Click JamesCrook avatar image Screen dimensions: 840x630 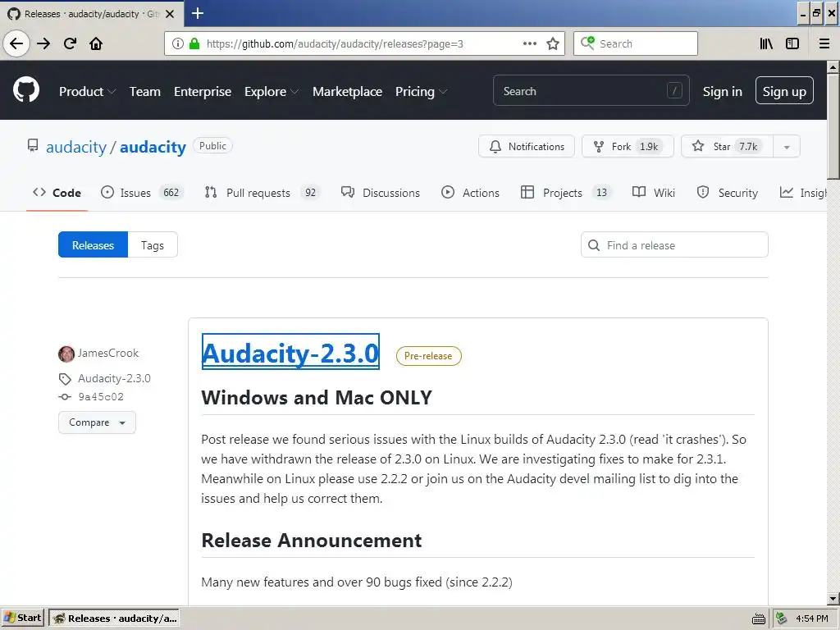click(x=66, y=354)
